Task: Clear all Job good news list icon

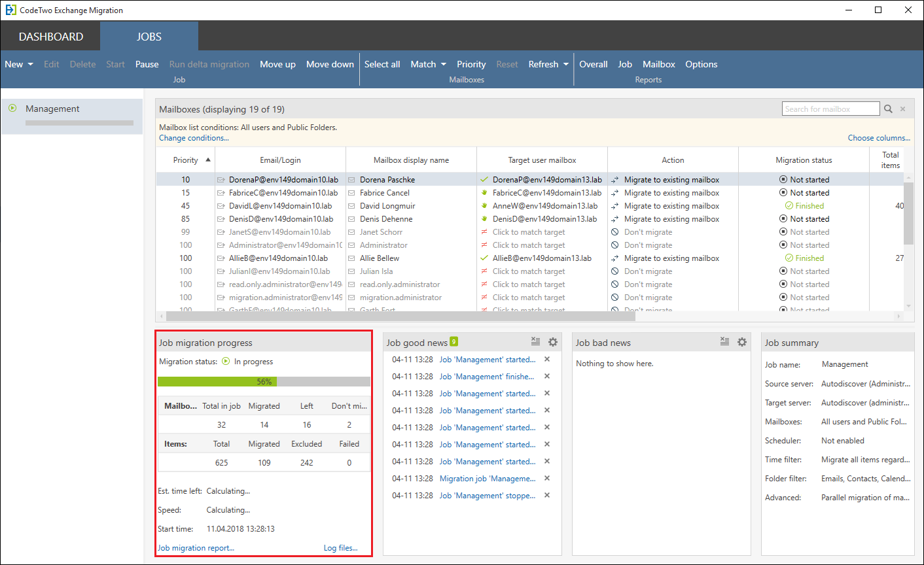Action: pyautogui.click(x=535, y=341)
